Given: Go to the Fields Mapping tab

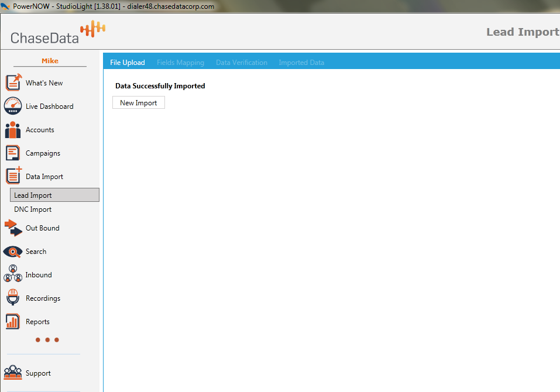Looking at the screenshot, I should tap(180, 63).
